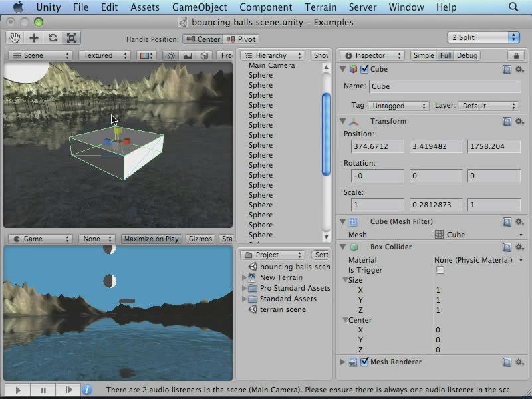Screen dimensions: 532x399
Task: Click the Play button
Action: point(18,390)
